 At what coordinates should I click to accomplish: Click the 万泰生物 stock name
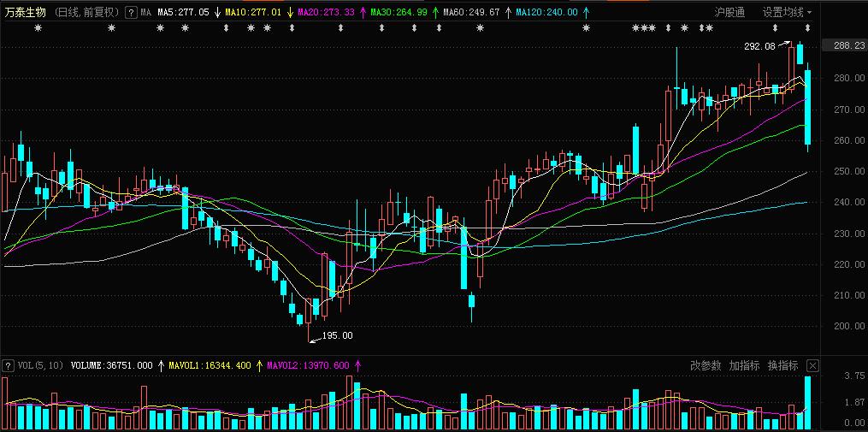coord(26,13)
